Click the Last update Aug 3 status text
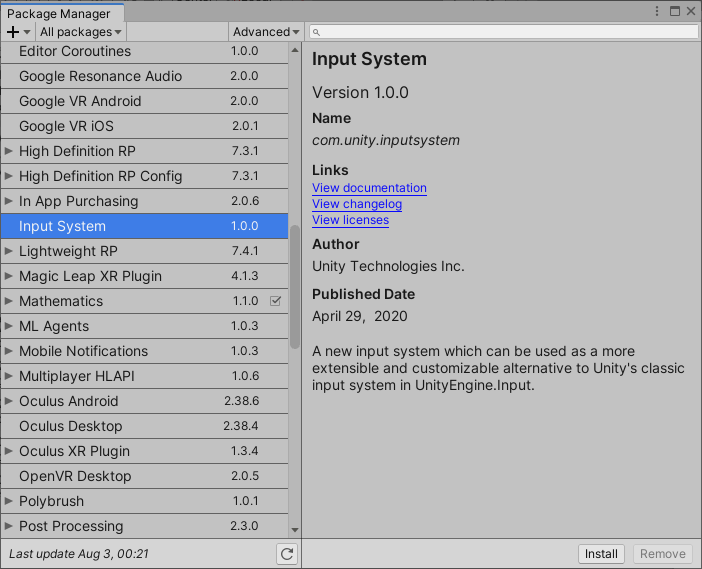Image resolution: width=702 pixels, height=569 pixels. (79, 554)
